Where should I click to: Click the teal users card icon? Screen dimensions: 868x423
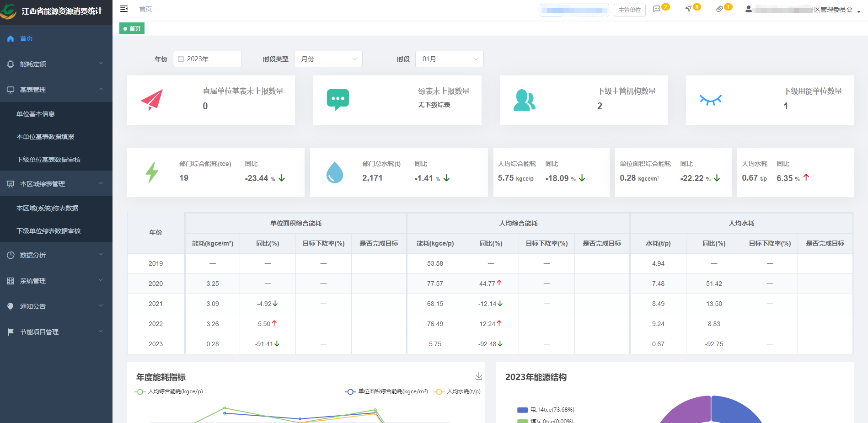pos(525,100)
